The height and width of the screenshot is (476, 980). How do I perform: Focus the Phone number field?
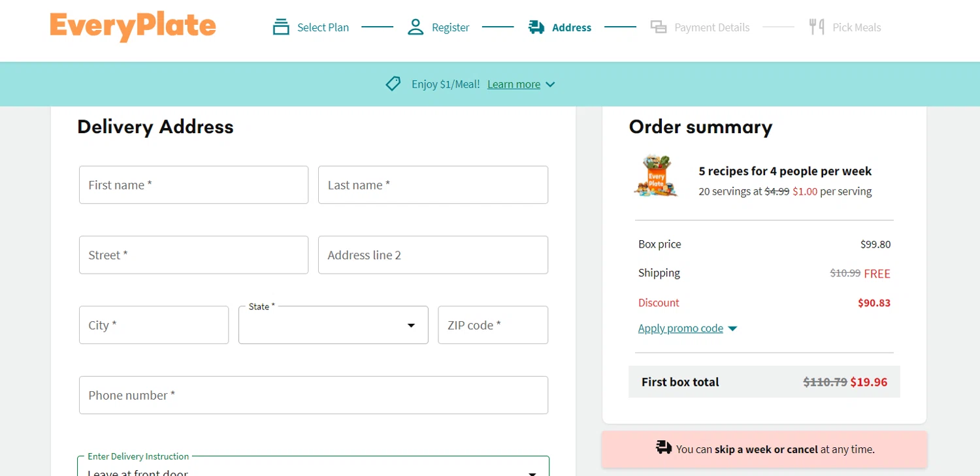314,395
